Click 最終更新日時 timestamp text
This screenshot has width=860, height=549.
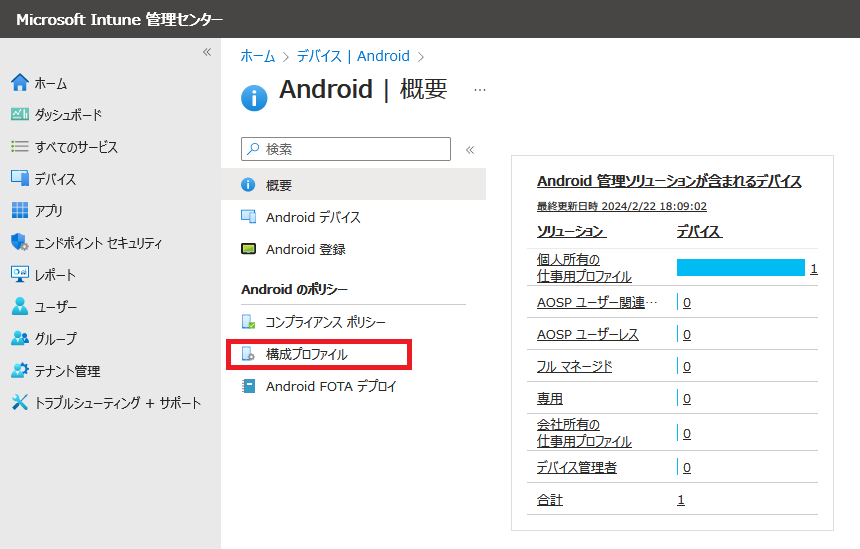pyautogui.click(x=621, y=206)
